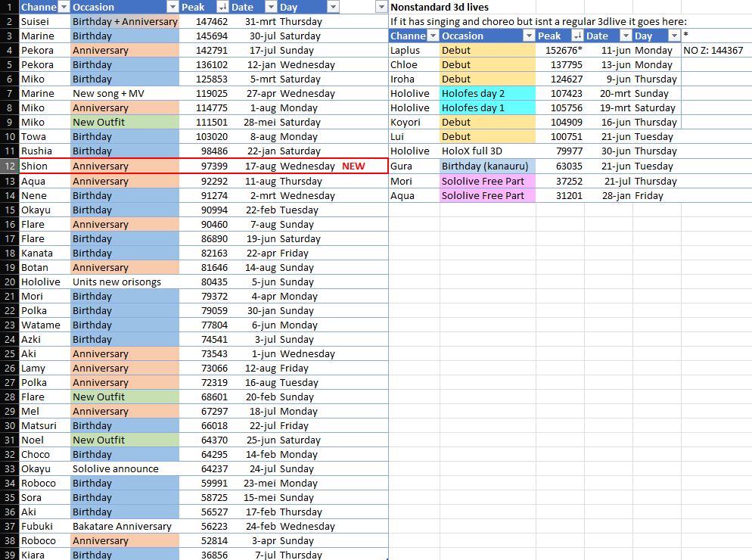Click peak value 137795
752x560 pixels.
click(x=567, y=65)
